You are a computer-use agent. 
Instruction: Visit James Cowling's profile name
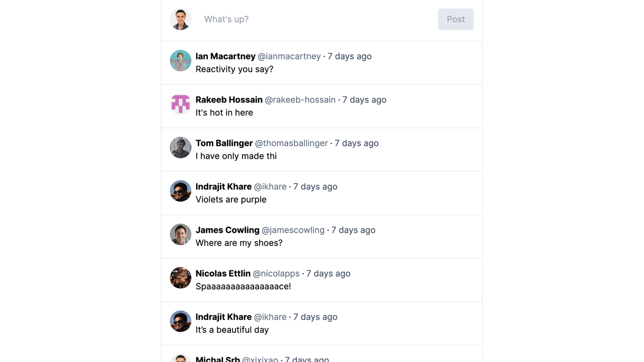pyautogui.click(x=227, y=230)
